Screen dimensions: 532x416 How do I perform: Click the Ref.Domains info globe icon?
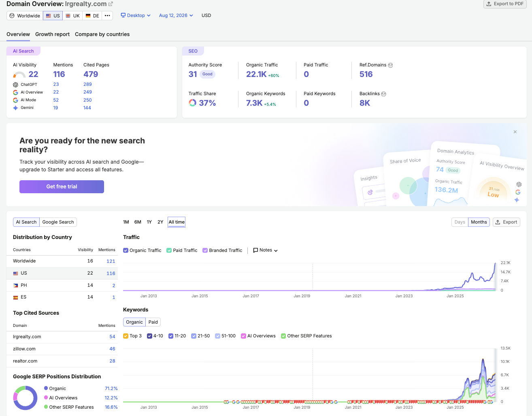tap(390, 65)
